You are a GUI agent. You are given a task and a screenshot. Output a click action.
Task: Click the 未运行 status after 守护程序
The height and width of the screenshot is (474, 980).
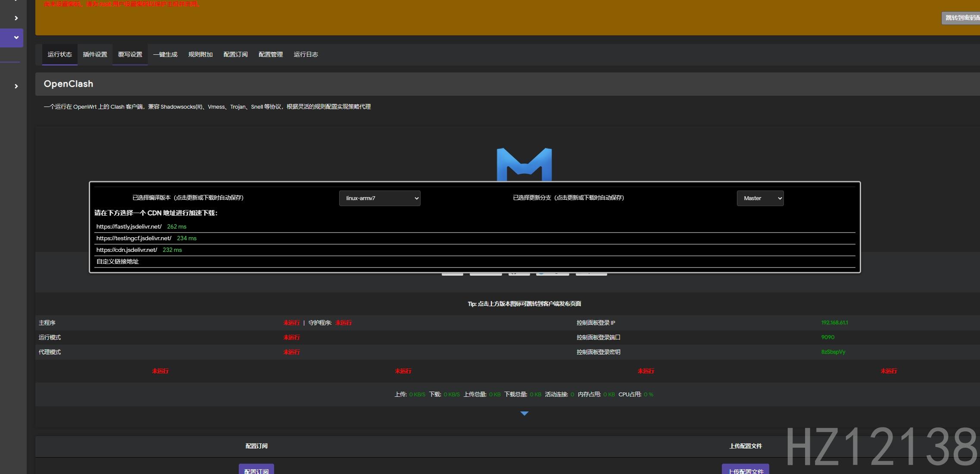pos(343,323)
